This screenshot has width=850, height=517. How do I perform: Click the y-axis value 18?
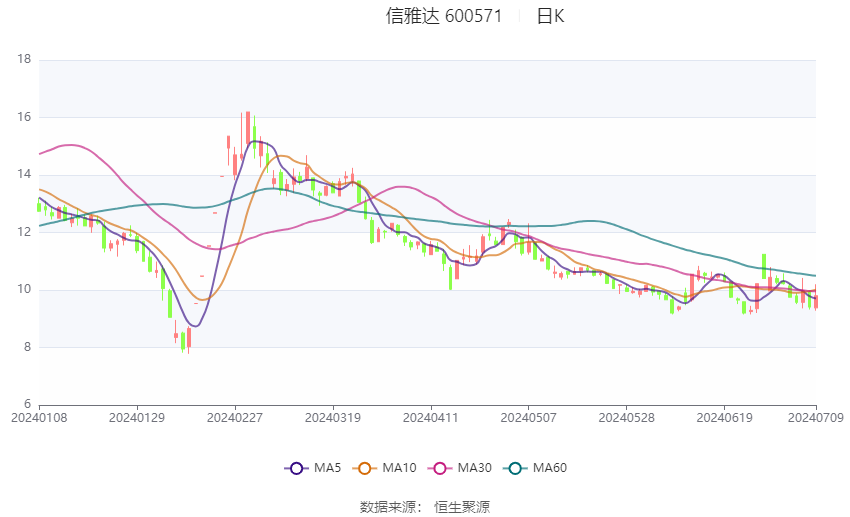pos(24,59)
